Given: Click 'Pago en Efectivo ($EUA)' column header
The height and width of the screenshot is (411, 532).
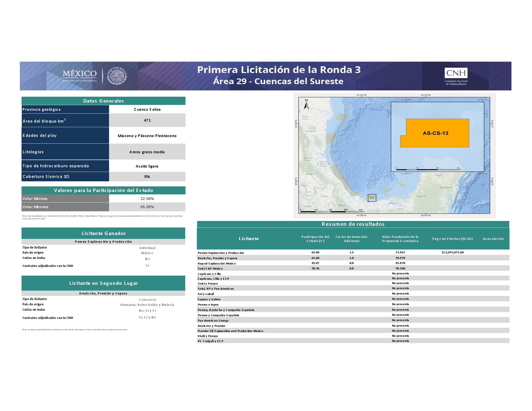Looking at the screenshot, I should 453,239.
